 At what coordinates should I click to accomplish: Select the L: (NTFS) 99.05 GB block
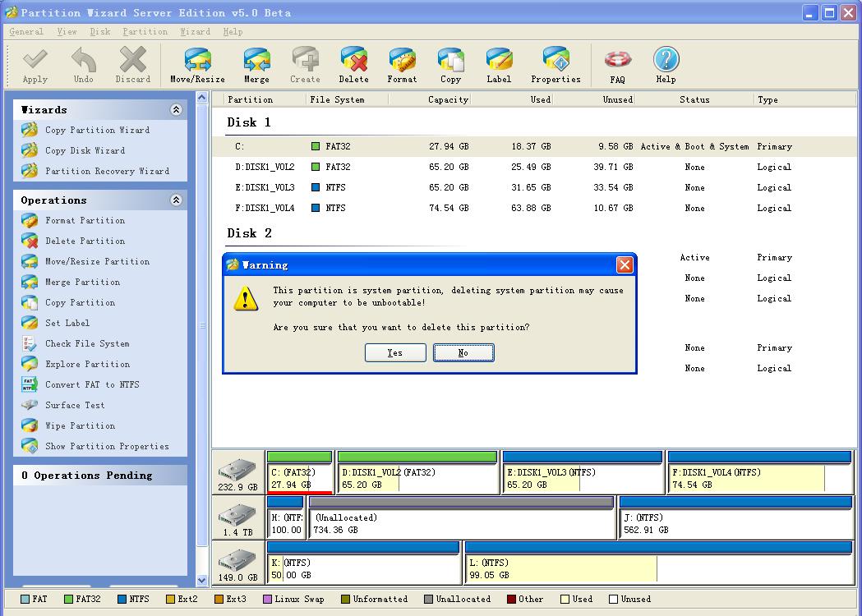click(658, 563)
